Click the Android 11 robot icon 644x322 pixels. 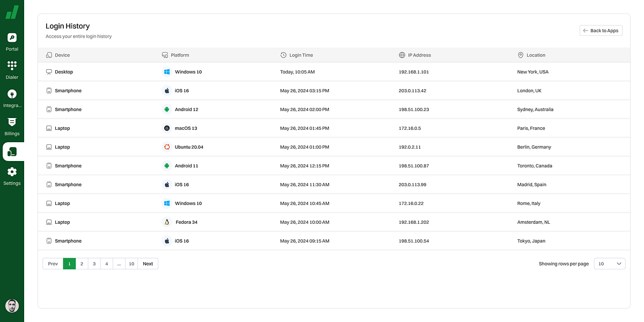point(167,166)
